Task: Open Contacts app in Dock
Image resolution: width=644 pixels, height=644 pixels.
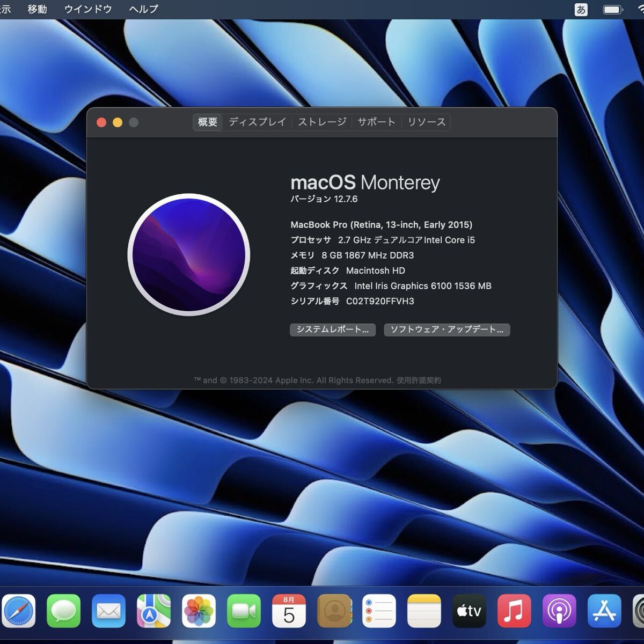Action: (x=334, y=611)
